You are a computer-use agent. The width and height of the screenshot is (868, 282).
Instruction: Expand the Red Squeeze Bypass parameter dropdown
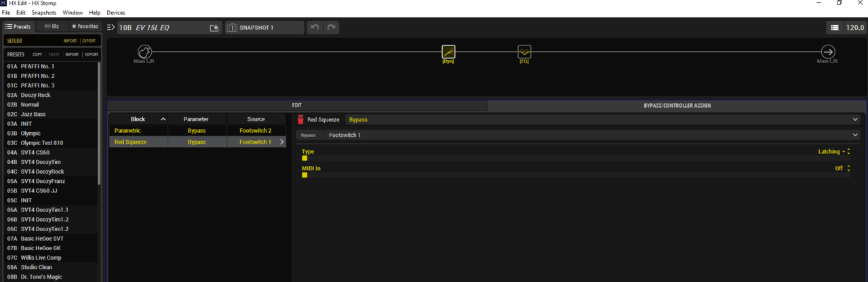coord(855,119)
